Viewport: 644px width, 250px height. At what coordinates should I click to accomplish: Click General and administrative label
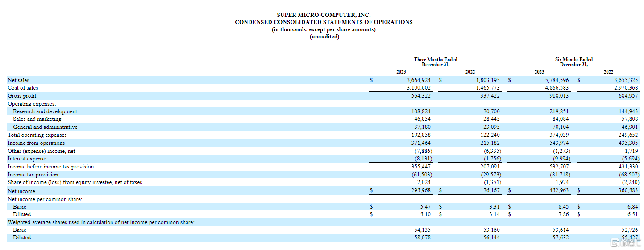tap(45, 127)
